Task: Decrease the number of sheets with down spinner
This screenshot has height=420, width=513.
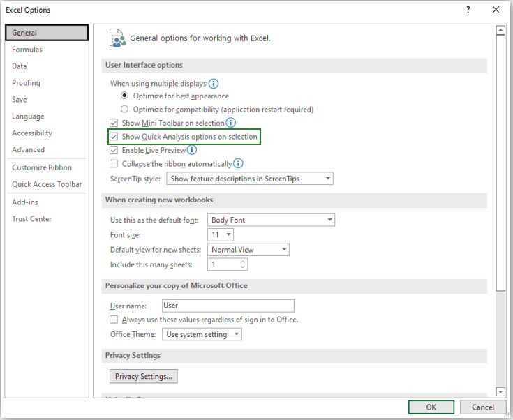Action: click(x=242, y=267)
